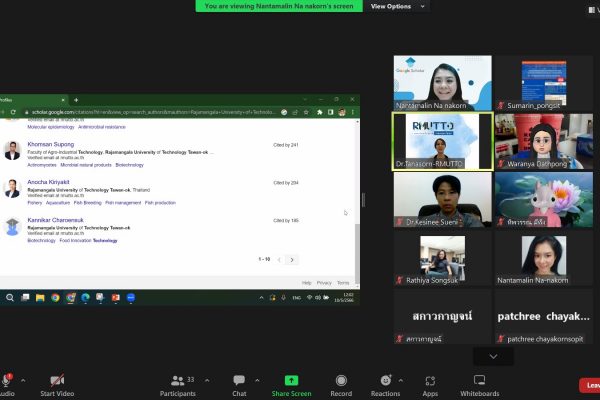Screen dimensions: 600x400
Task: Select Waranya Datnpong video tile
Action: tap(544, 141)
